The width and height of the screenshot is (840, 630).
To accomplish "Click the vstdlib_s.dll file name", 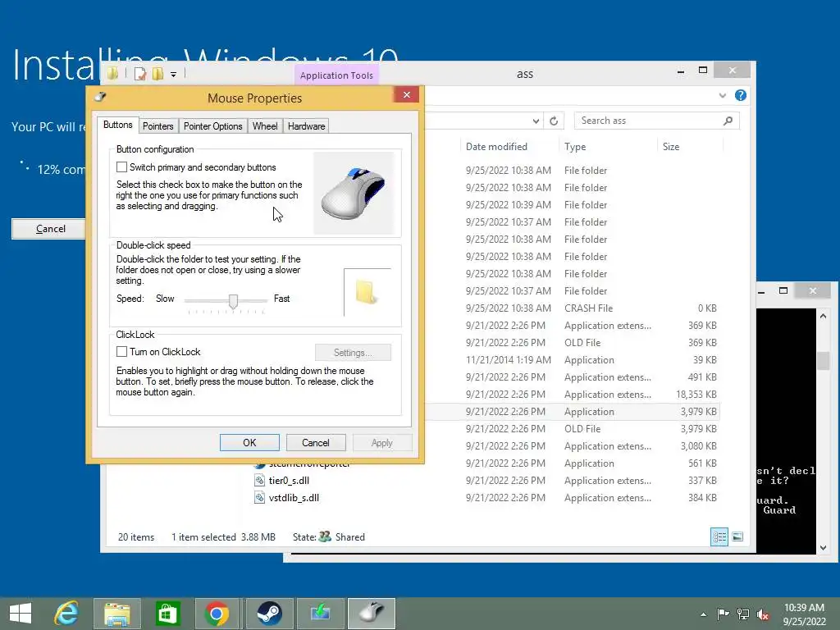I will 294,498.
